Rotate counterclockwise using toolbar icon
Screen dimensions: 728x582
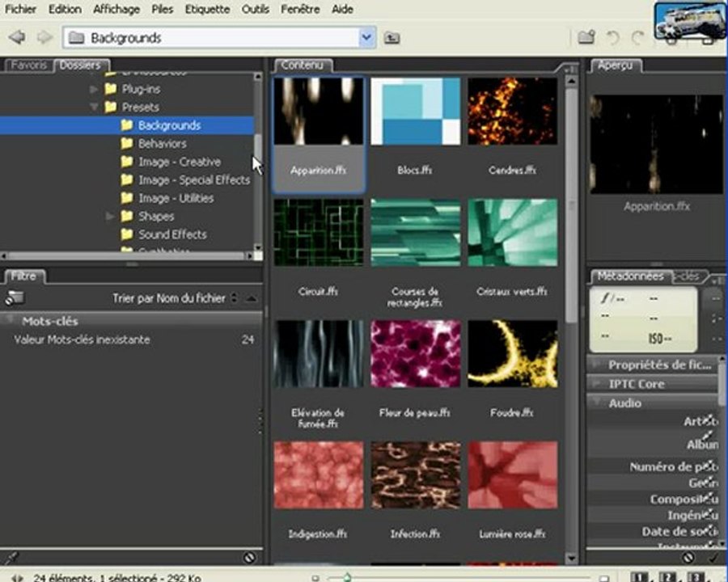[x=613, y=37]
